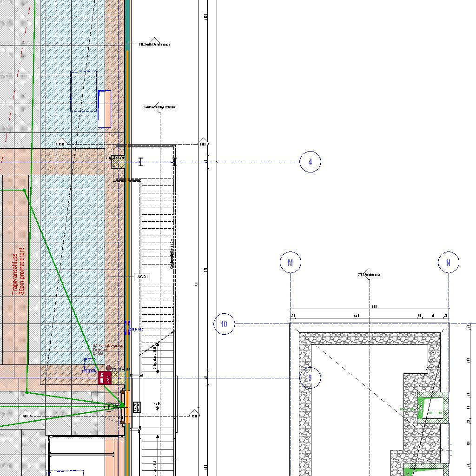This screenshot has height=476, width=476.
Task: Select the blue dashed rectangle opening
Action: [x=84, y=91]
